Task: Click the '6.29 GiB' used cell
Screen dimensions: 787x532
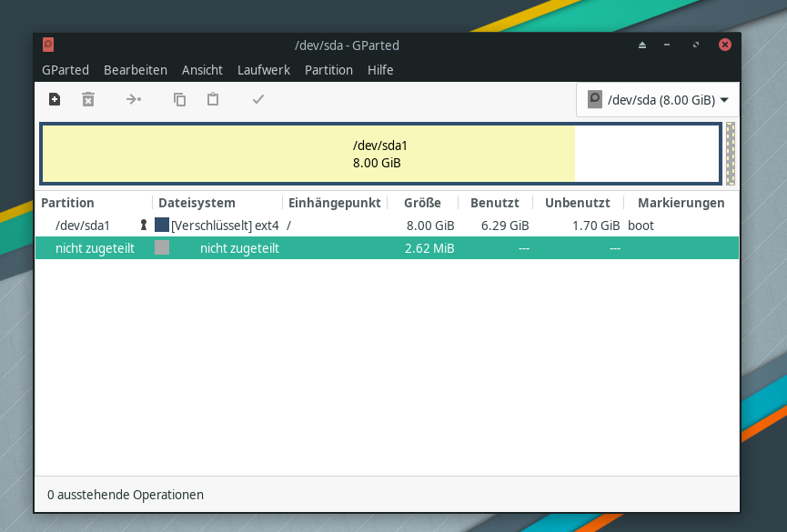Action: coord(505,226)
